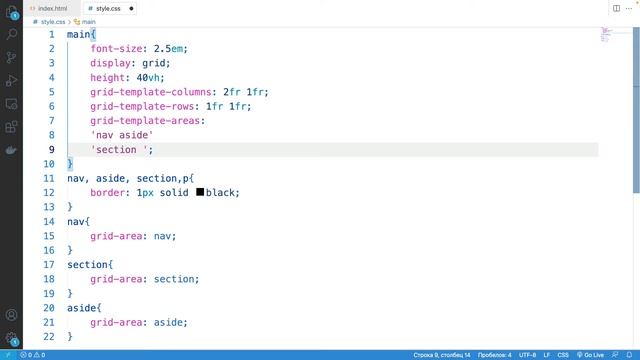The image size is (640, 360).
Task: Open the More Actions ellipsis menu
Action: [x=629, y=8]
